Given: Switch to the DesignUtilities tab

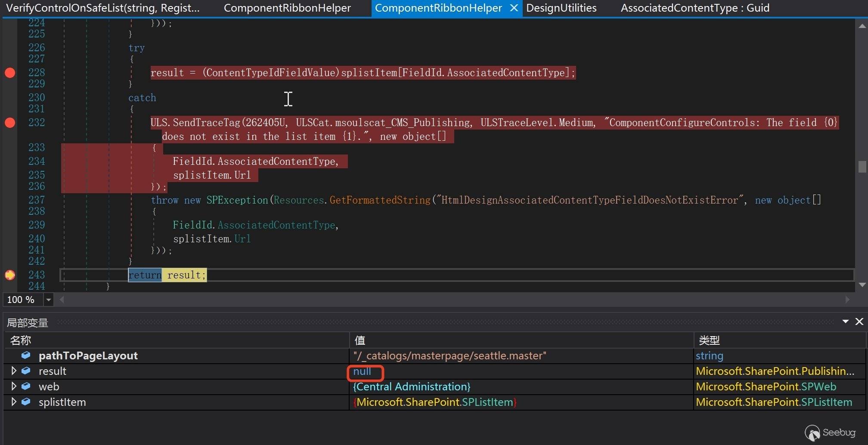Looking at the screenshot, I should (561, 8).
